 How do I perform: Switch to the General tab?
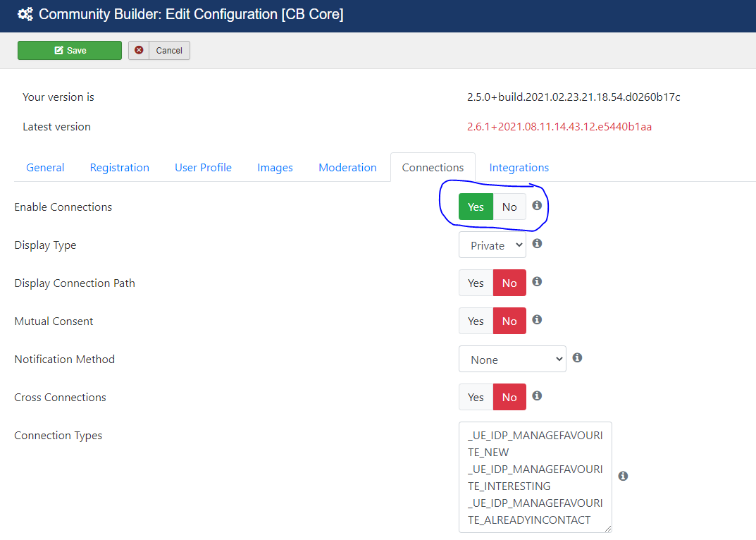pos(45,168)
